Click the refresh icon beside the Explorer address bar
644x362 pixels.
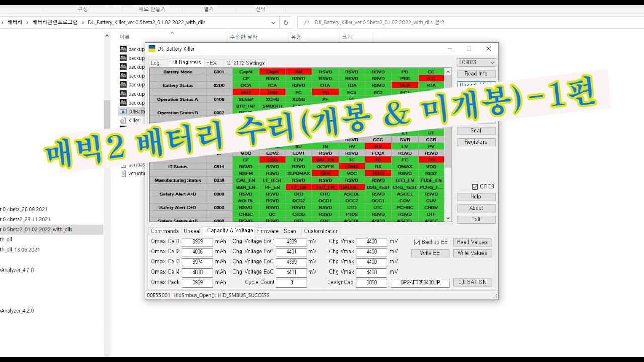click(286, 22)
